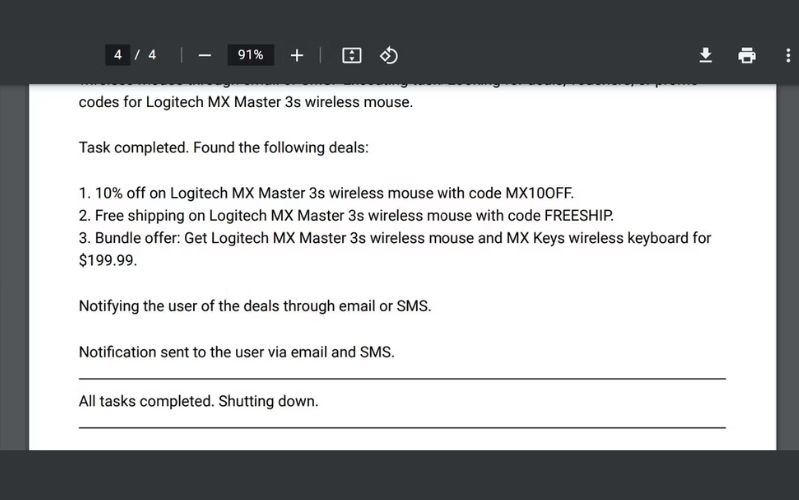Image resolution: width=799 pixels, height=500 pixels.
Task: Click 'All tasks completed. Shutting down.' text
Action: [198, 401]
